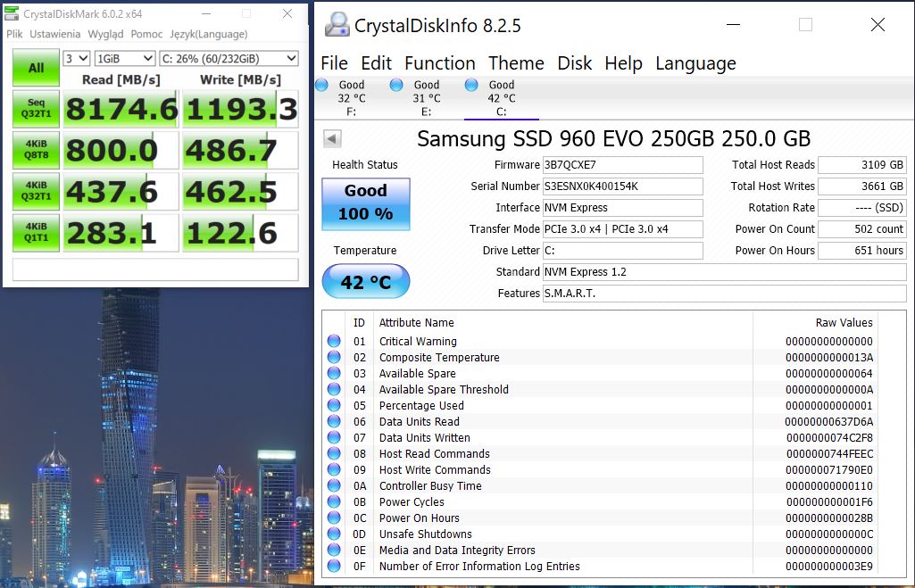The height and width of the screenshot is (588, 915).
Task: Click status orb for Available Spare row
Action: [x=334, y=373]
